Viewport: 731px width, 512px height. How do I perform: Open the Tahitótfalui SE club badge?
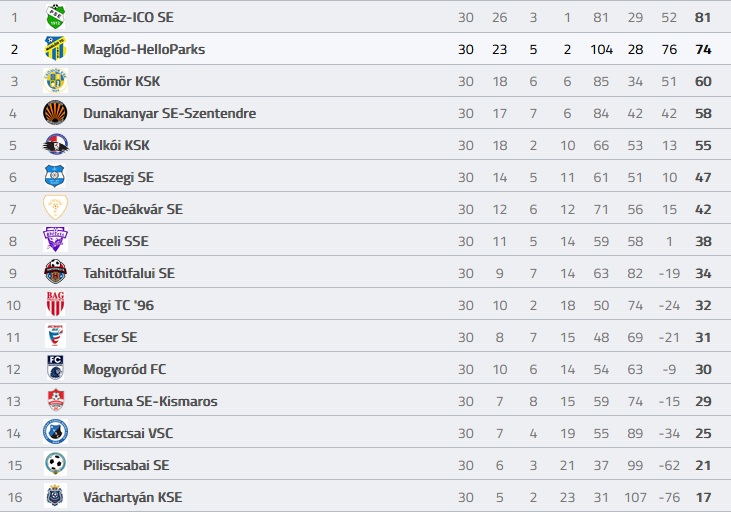coord(55,272)
